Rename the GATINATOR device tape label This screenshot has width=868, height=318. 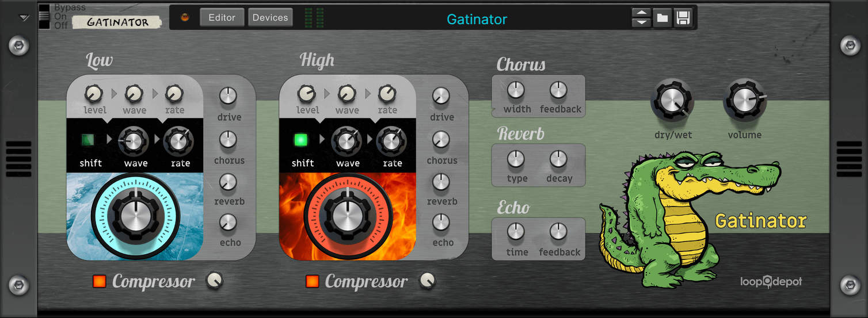[117, 22]
